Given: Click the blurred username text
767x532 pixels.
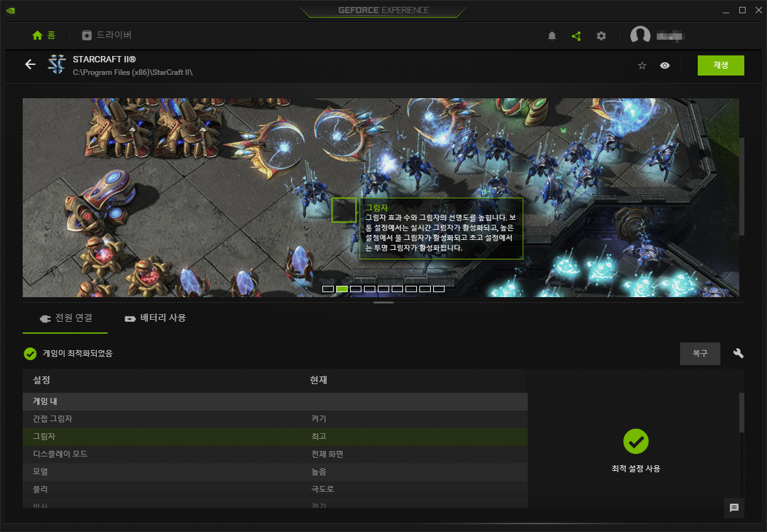Looking at the screenshot, I should tap(671, 36).
